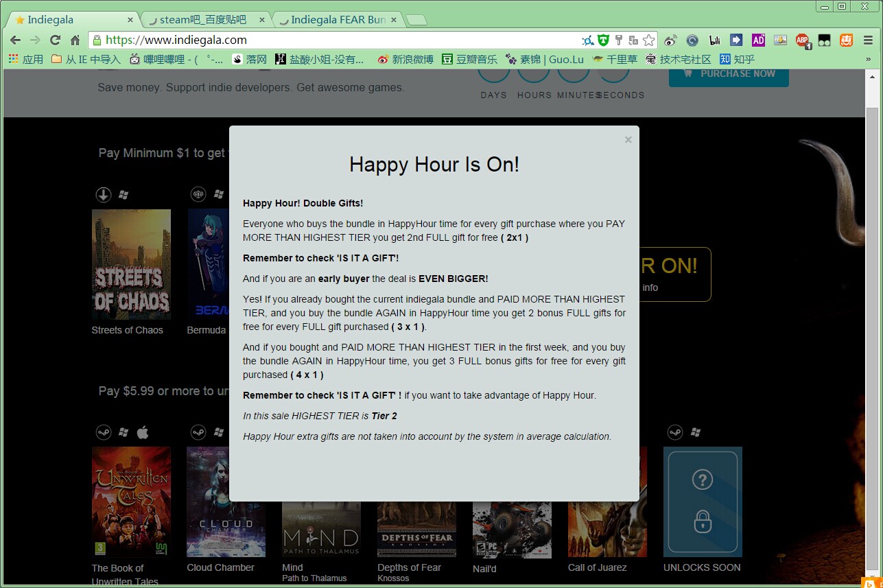
Task: Open the 盐酸小姐 bookmark
Action: [x=320, y=60]
